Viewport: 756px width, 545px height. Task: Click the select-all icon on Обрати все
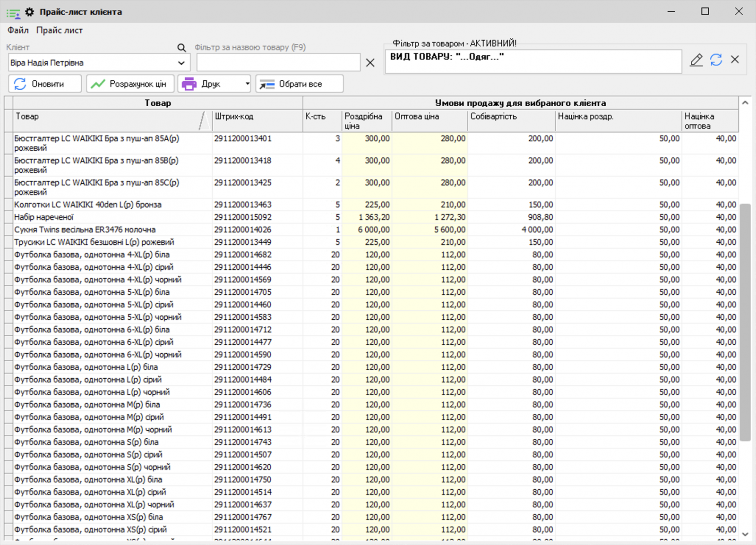tap(266, 84)
